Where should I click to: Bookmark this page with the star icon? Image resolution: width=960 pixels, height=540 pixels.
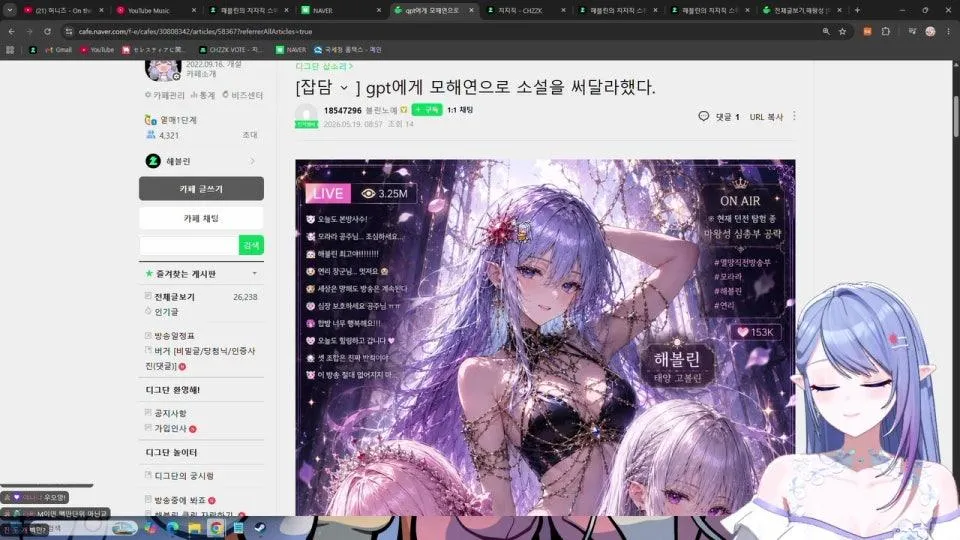click(842, 31)
